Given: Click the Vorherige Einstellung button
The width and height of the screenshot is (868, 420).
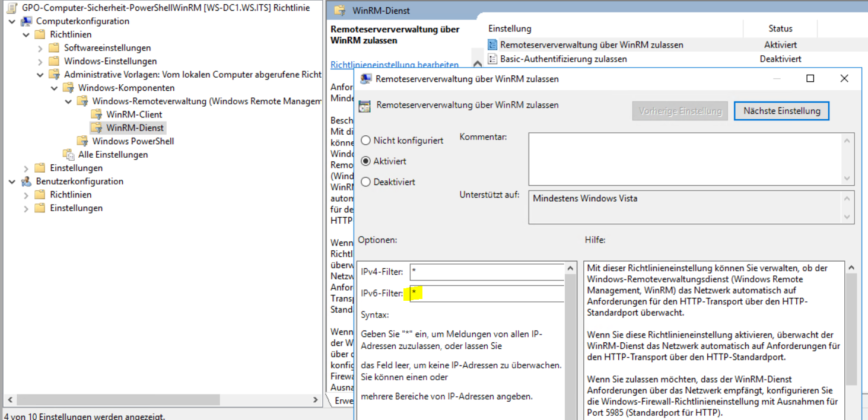Looking at the screenshot, I should [x=680, y=111].
